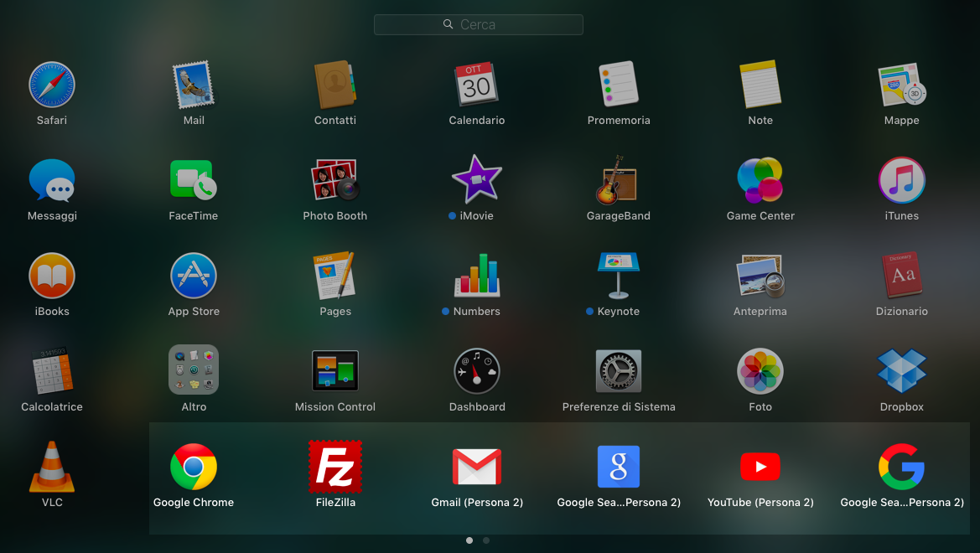Open Calendario showing OTT 30
980x553 pixels.
pos(476,85)
